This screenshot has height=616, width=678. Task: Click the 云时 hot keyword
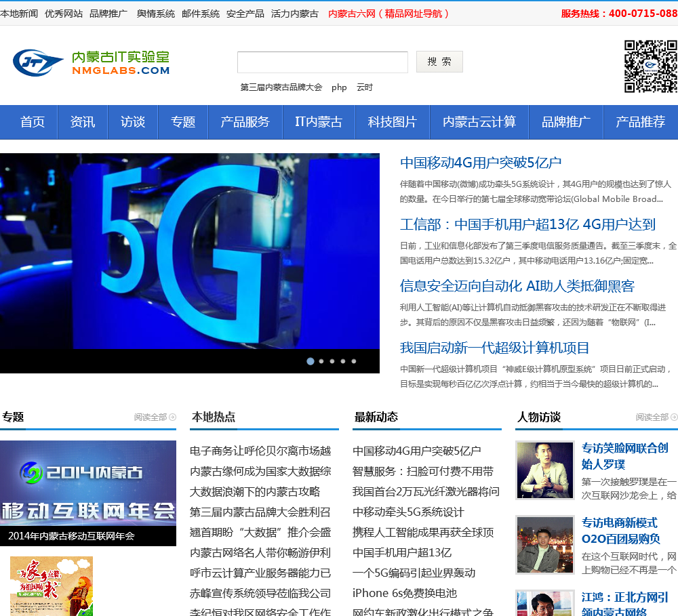365,87
